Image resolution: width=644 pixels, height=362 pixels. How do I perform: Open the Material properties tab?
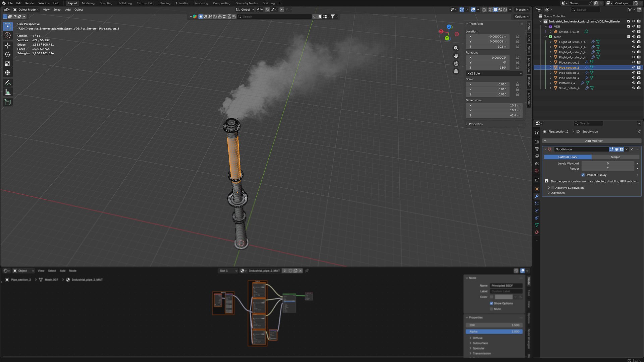pos(537,232)
